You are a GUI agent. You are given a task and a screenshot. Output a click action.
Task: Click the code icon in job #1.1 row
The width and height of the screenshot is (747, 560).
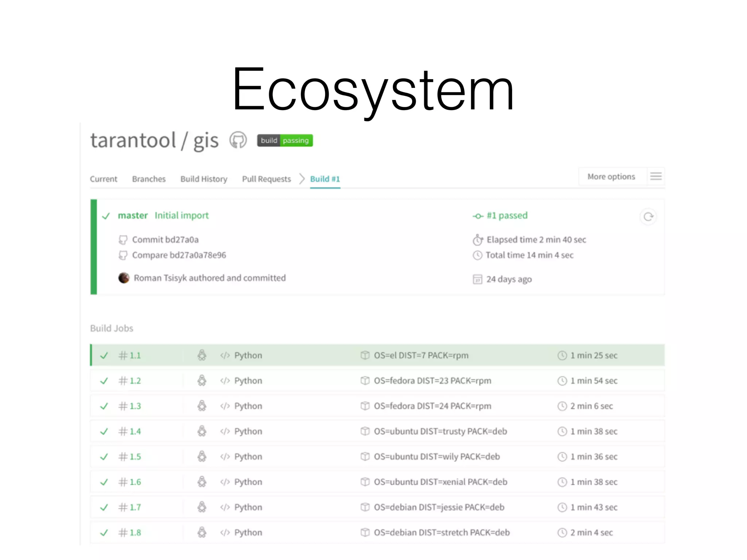click(x=225, y=355)
